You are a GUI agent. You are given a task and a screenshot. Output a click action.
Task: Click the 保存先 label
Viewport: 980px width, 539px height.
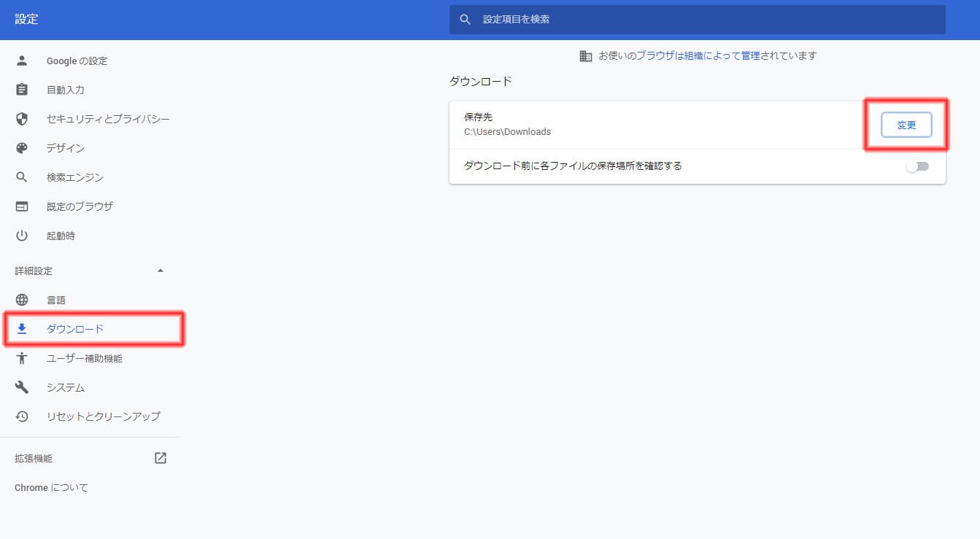(478, 117)
